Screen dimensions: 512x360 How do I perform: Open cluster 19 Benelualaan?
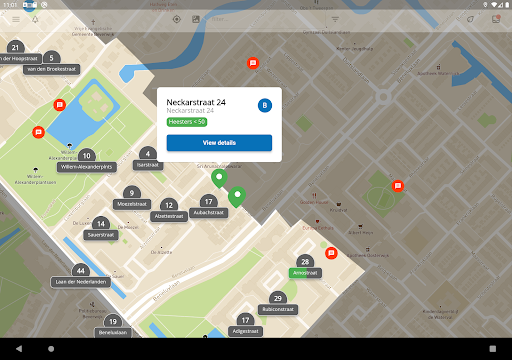[x=113, y=327]
